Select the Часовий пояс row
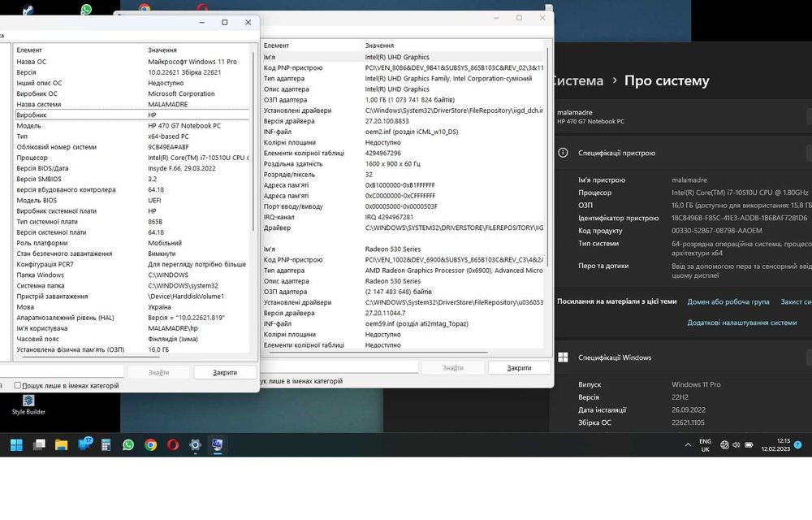Screen dimensions: 812x520 (132, 339)
